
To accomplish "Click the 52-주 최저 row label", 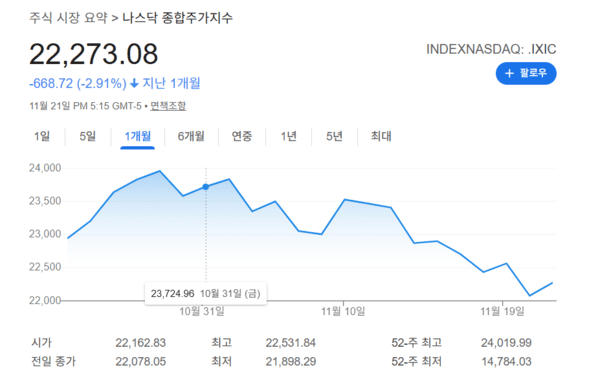I will [416, 361].
